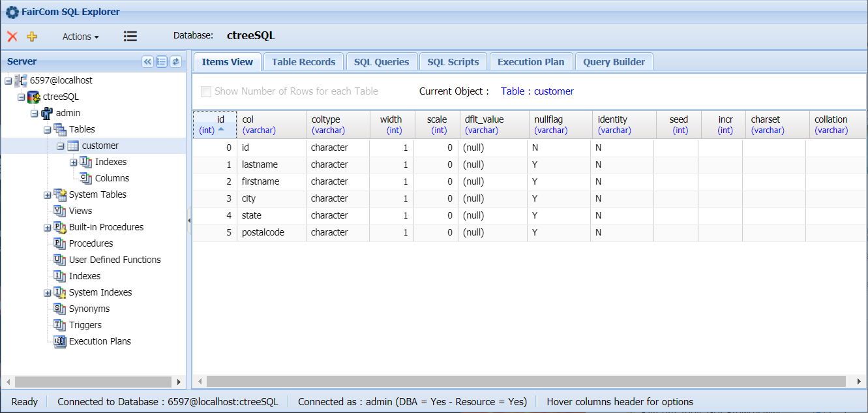Select the Synonyms tree item label
The height and width of the screenshot is (413, 868).
tap(89, 309)
